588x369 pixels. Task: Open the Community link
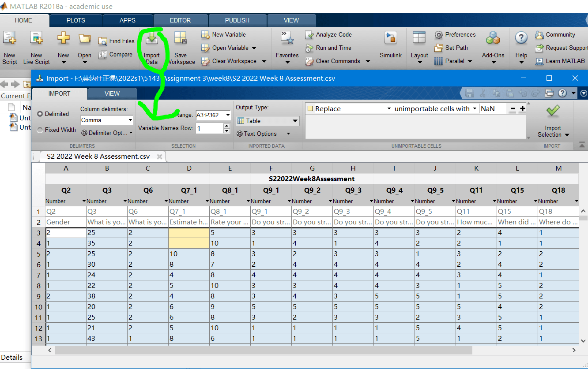pyautogui.click(x=555, y=34)
